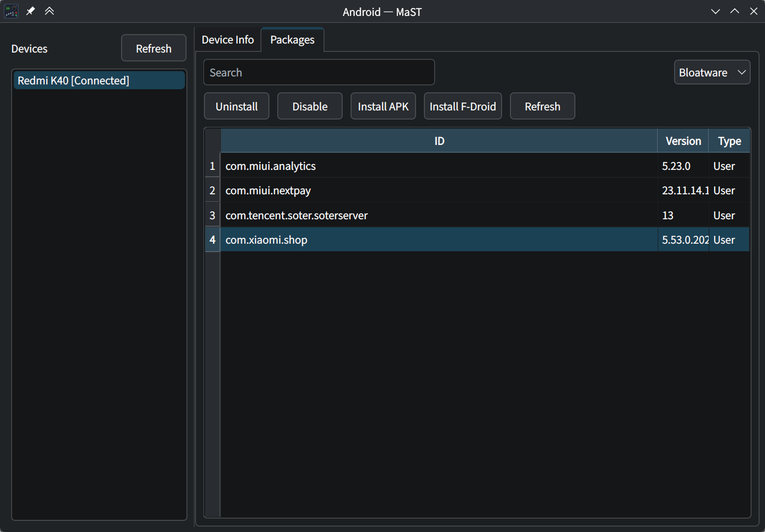This screenshot has width=765, height=532.
Task: Refresh the packages list
Action: (x=542, y=106)
